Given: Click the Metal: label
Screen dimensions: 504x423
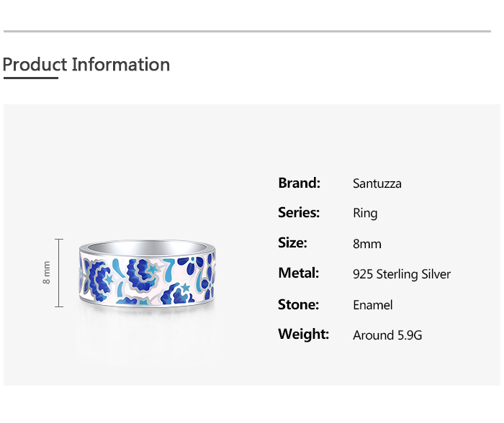Looking at the screenshot, I should pyautogui.click(x=298, y=273).
